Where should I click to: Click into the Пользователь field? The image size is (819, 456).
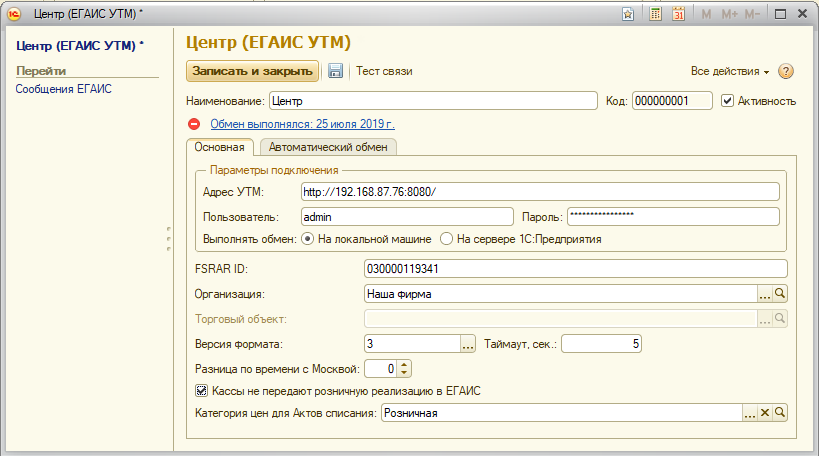(407, 217)
